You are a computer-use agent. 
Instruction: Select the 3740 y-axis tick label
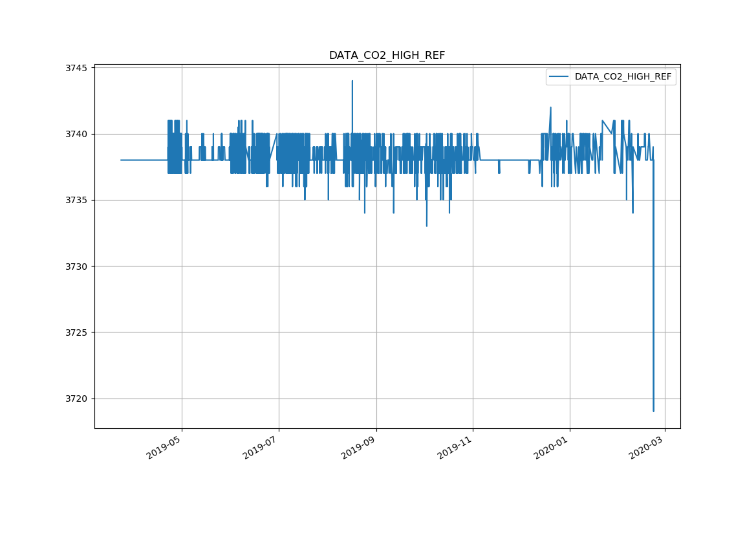point(78,134)
